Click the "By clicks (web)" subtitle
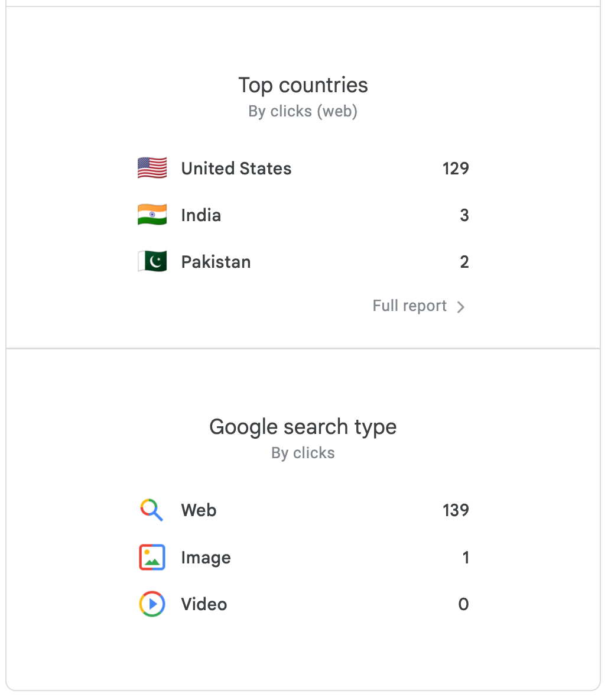This screenshot has height=700, width=611. pos(303,111)
